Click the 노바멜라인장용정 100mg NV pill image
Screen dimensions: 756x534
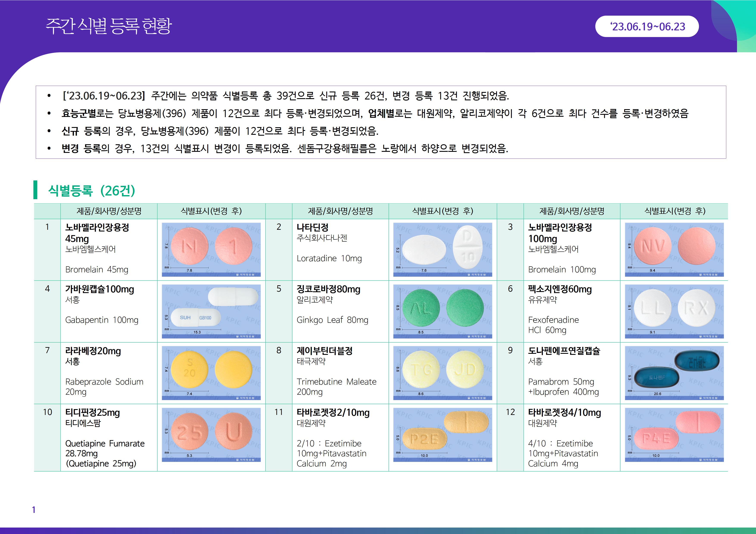point(674,249)
